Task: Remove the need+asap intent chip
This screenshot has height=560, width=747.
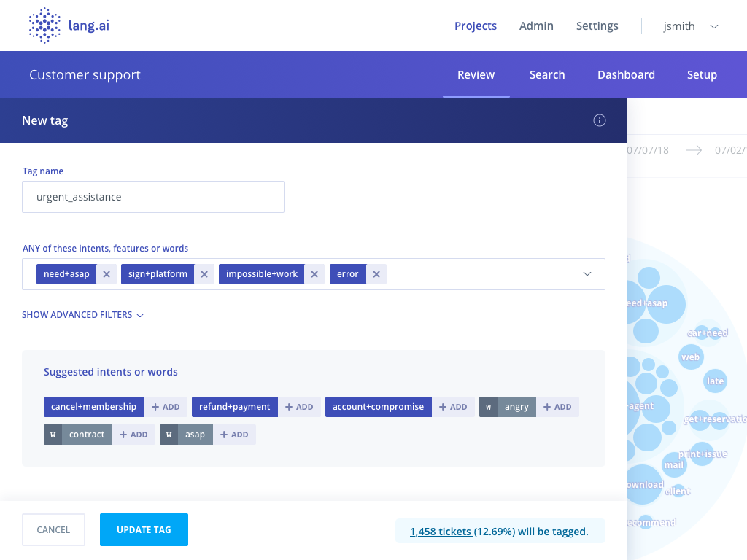Action: (x=107, y=273)
